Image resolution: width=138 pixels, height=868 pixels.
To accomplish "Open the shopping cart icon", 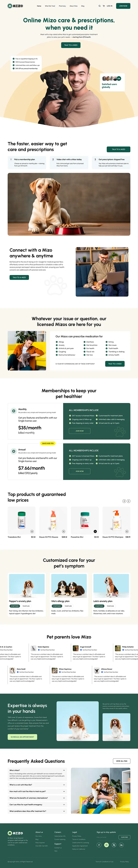I will click(103, 6).
